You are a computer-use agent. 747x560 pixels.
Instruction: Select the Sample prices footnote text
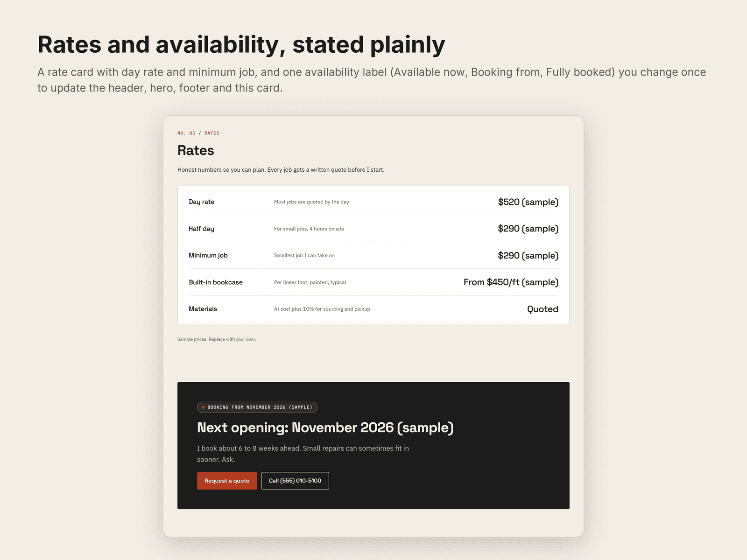[x=217, y=339]
